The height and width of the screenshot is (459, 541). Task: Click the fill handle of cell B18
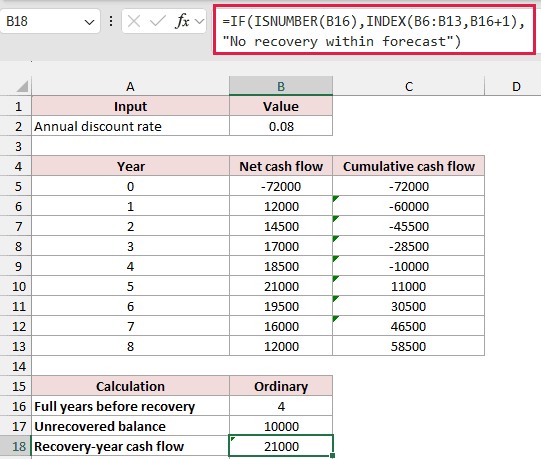pyautogui.click(x=332, y=456)
